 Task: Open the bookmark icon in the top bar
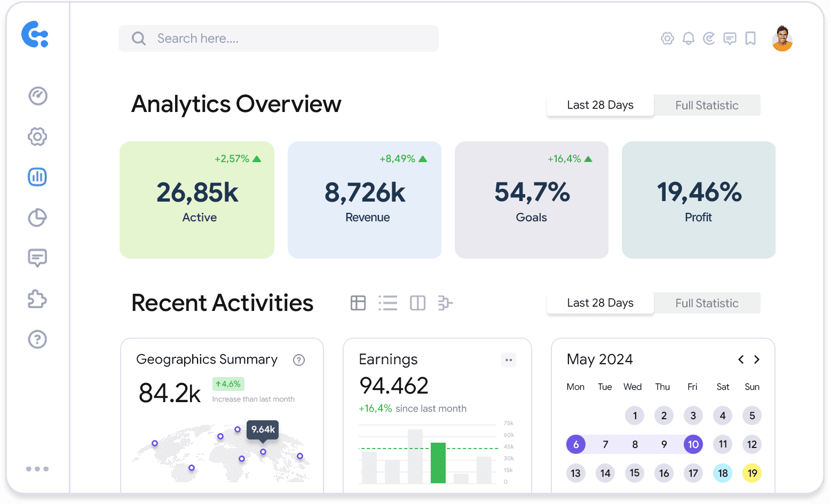[750, 38]
